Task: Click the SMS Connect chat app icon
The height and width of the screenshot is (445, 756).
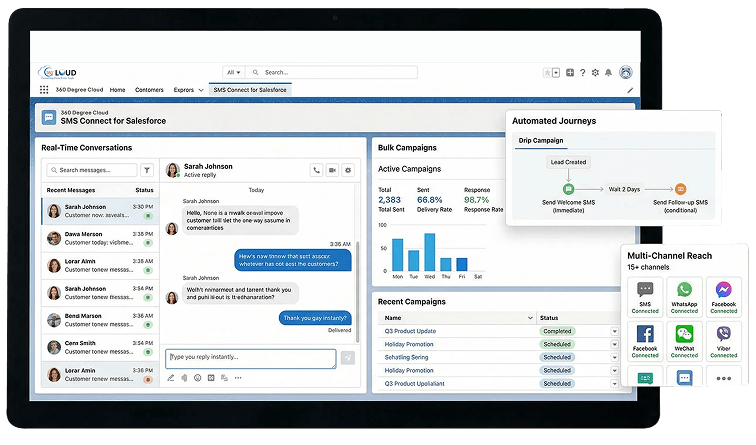Action: pos(49,117)
